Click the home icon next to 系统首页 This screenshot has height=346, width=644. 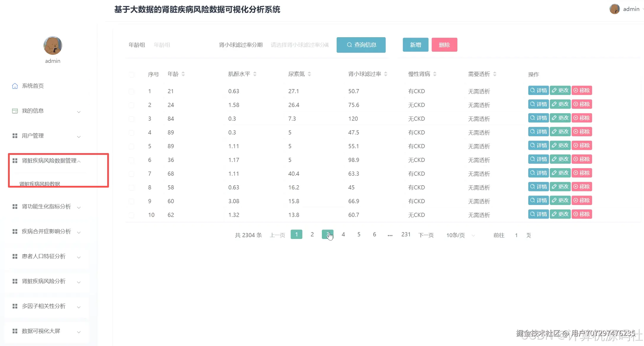point(15,86)
